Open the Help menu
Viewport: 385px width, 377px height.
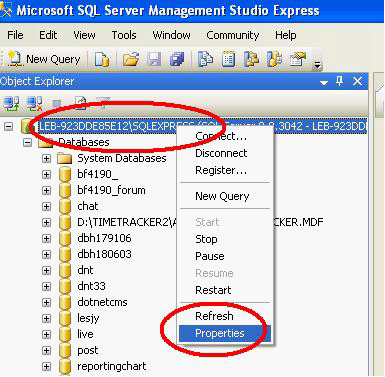[x=285, y=35]
